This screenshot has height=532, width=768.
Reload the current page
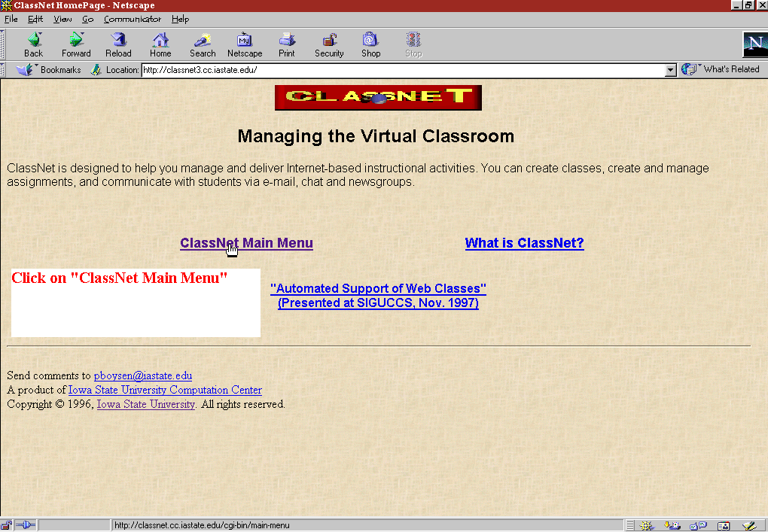118,44
